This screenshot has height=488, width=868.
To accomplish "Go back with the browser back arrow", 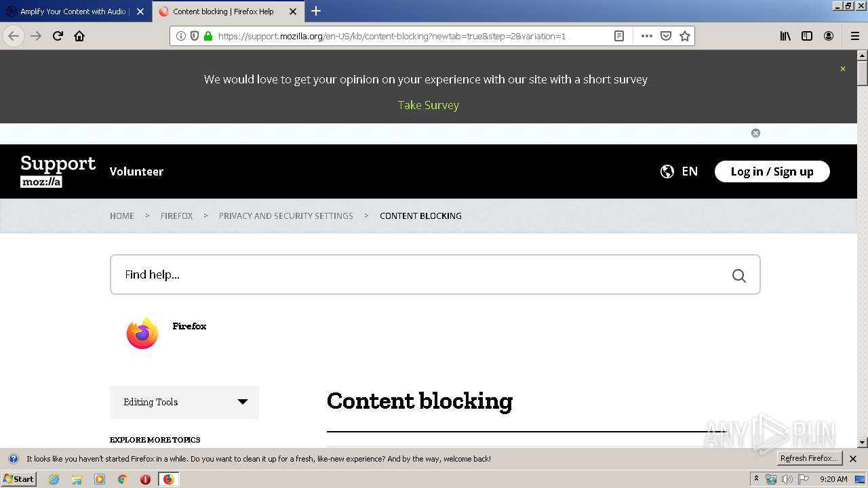I will tap(14, 36).
